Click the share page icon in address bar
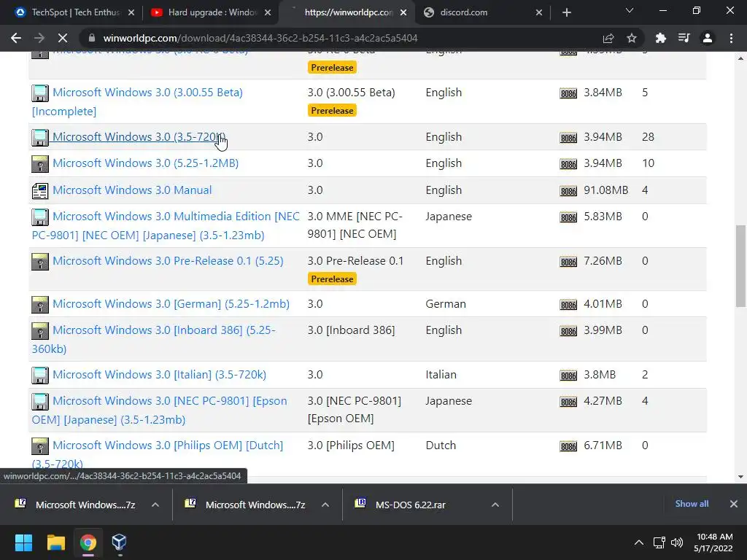This screenshot has height=560, width=747. pos(608,38)
